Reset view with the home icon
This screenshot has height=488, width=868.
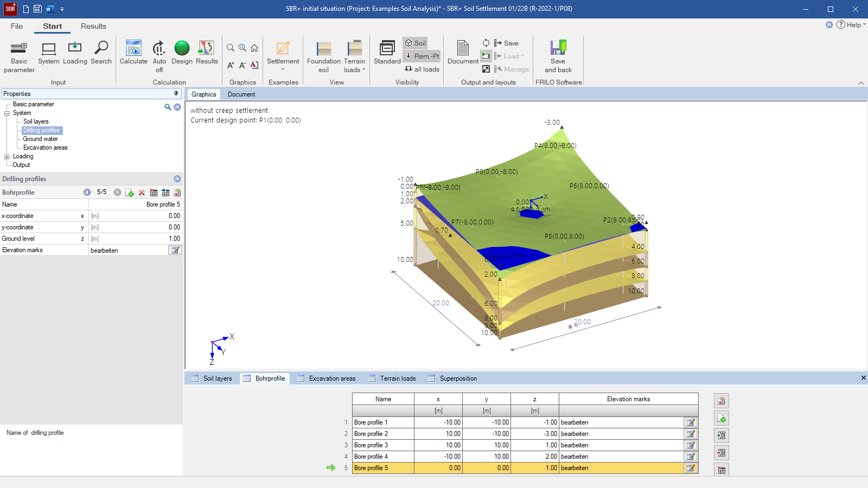pyautogui.click(x=254, y=48)
